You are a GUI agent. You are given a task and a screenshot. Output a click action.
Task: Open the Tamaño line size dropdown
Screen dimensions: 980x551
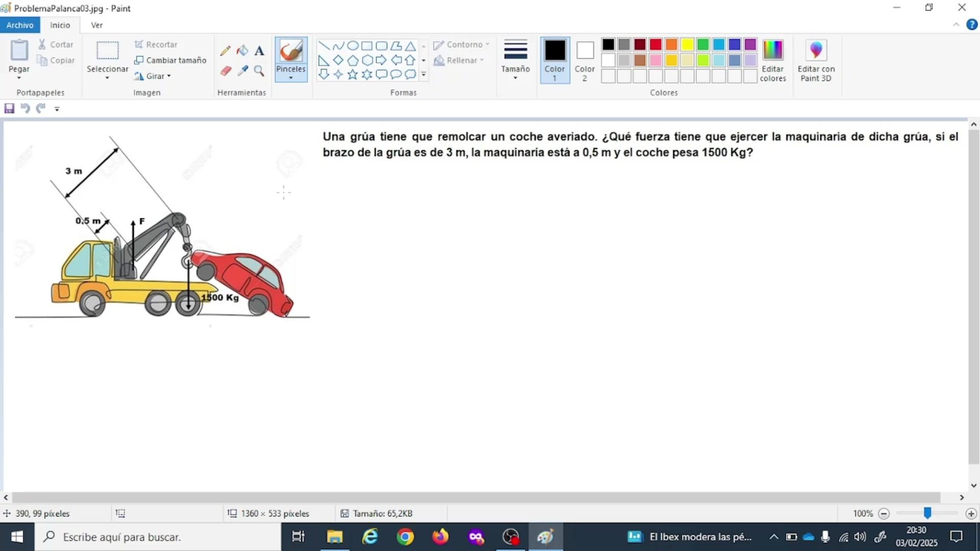click(x=515, y=59)
